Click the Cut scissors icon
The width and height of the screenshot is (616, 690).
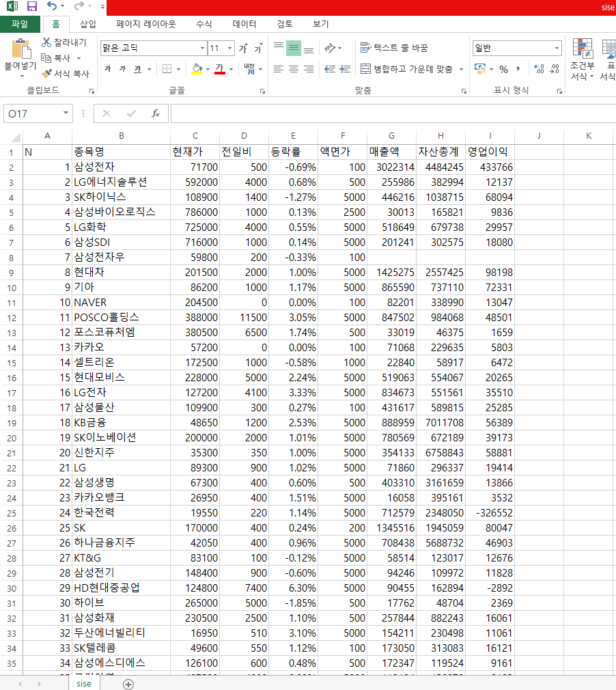(46, 42)
